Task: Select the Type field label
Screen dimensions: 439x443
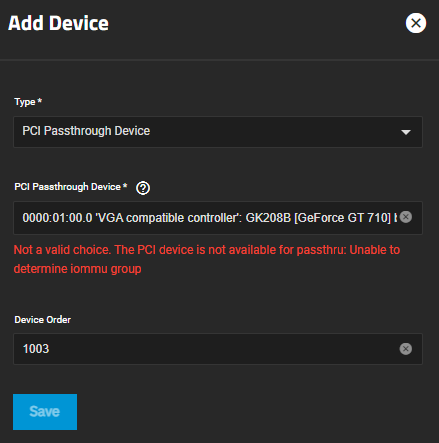Action: coord(25,102)
